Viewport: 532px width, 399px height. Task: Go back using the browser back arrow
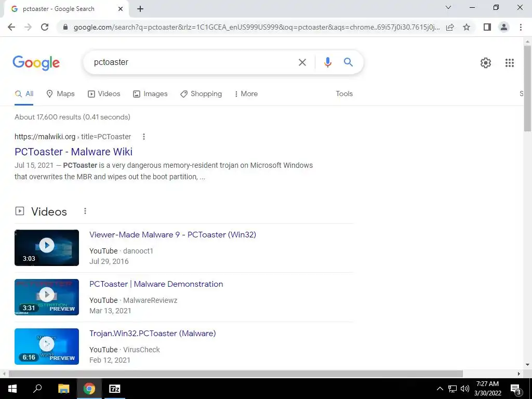11,27
